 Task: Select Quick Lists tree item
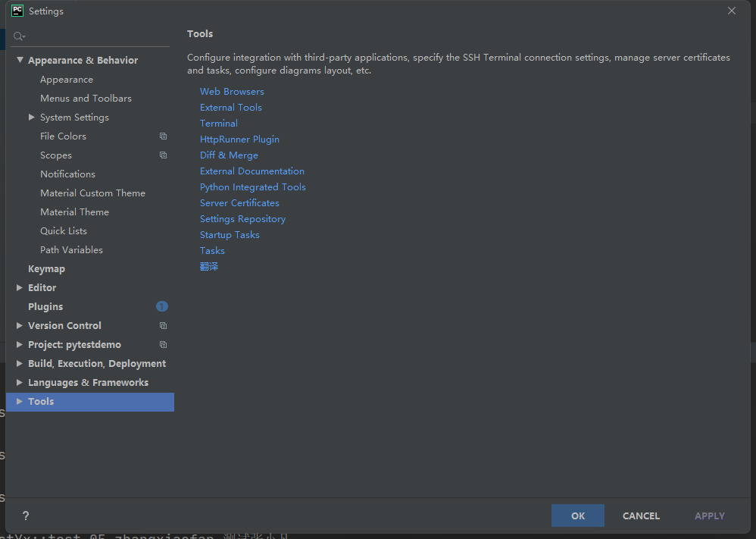pyautogui.click(x=64, y=230)
